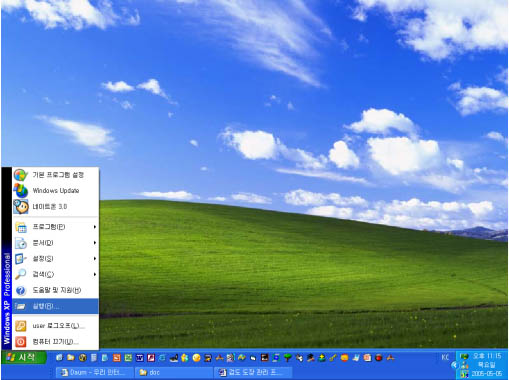Switch to doc folder taskbar button
Image resolution: width=509 pixels, height=380 pixels.
173,372
